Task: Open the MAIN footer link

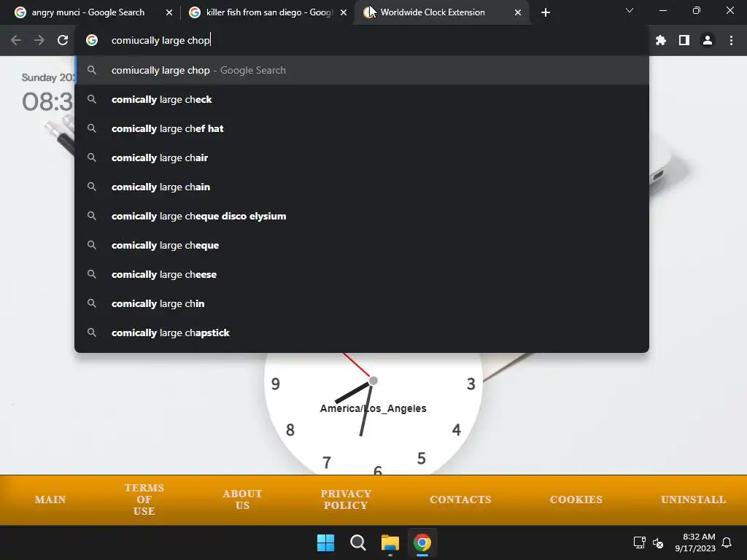Action: click(50, 499)
